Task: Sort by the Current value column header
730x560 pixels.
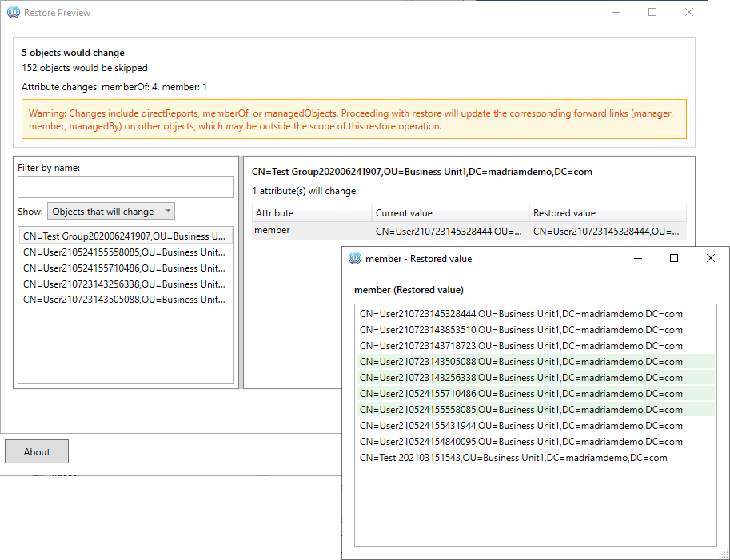Action: click(x=450, y=213)
